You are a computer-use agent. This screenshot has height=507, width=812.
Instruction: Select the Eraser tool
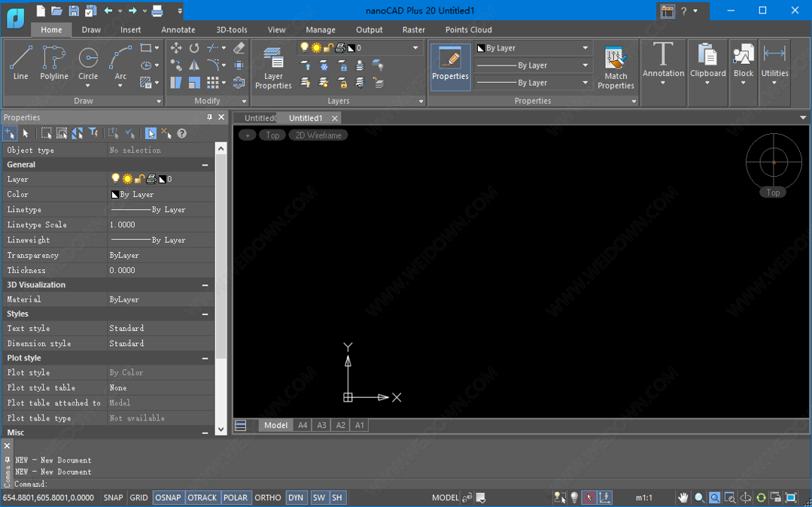(239, 48)
